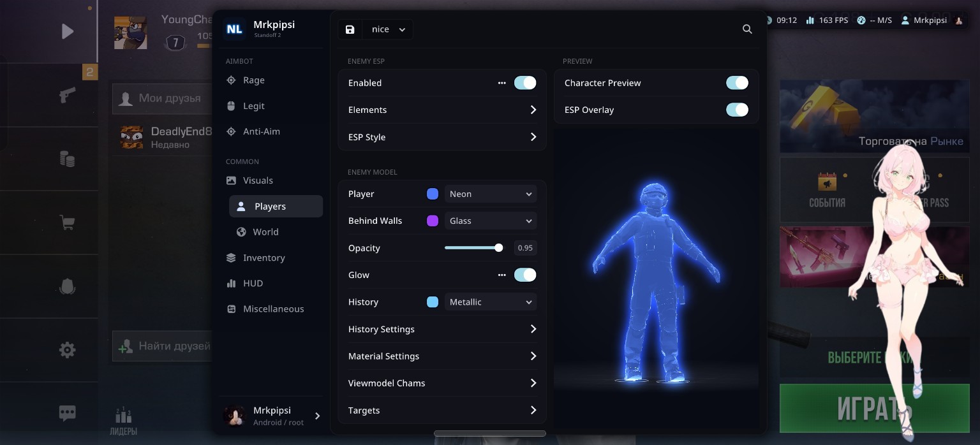Click the Legit mouse icon
This screenshot has height=445, width=980.
(231, 106)
